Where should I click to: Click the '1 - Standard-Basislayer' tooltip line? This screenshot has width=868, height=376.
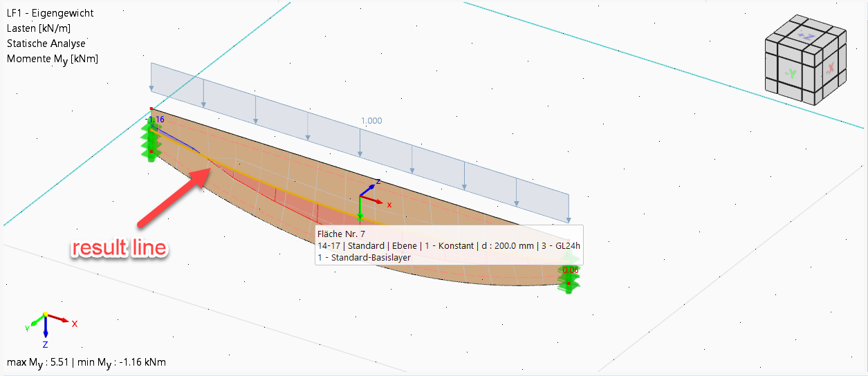(x=364, y=257)
